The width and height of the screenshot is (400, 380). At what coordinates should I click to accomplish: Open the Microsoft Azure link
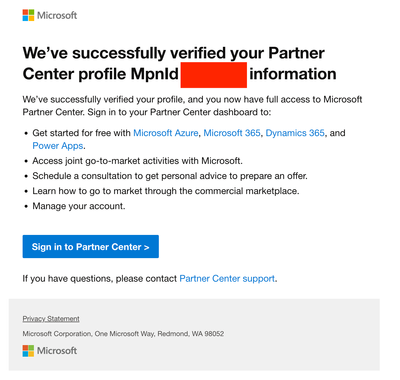(166, 133)
